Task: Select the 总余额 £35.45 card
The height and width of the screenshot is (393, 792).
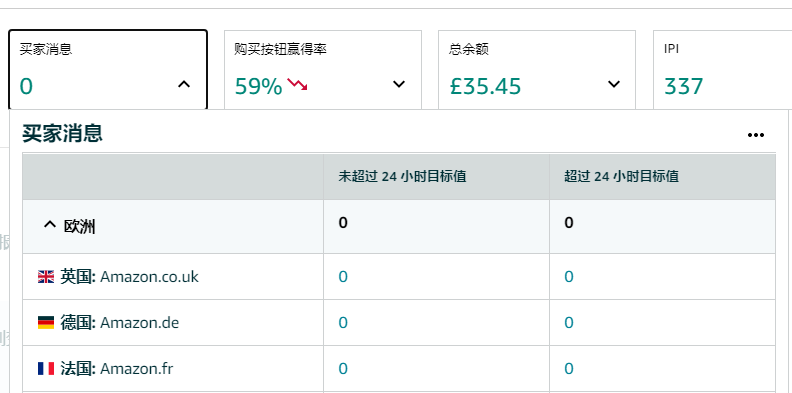Action: pyautogui.click(x=536, y=70)
